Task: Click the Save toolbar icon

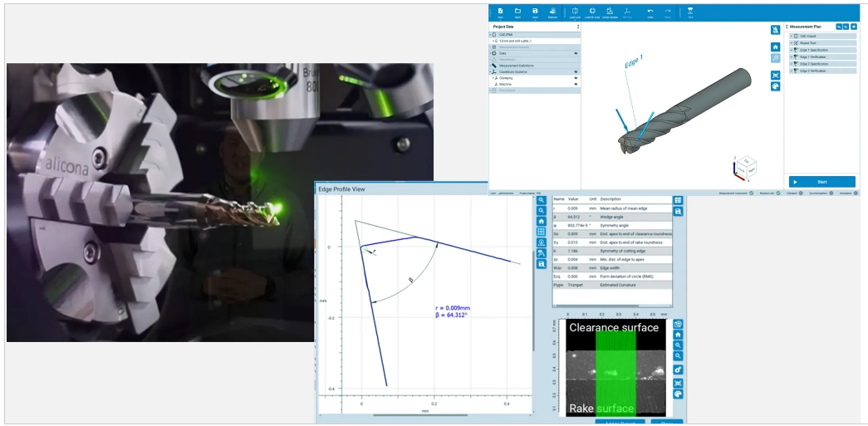Action: pos(535,11)
